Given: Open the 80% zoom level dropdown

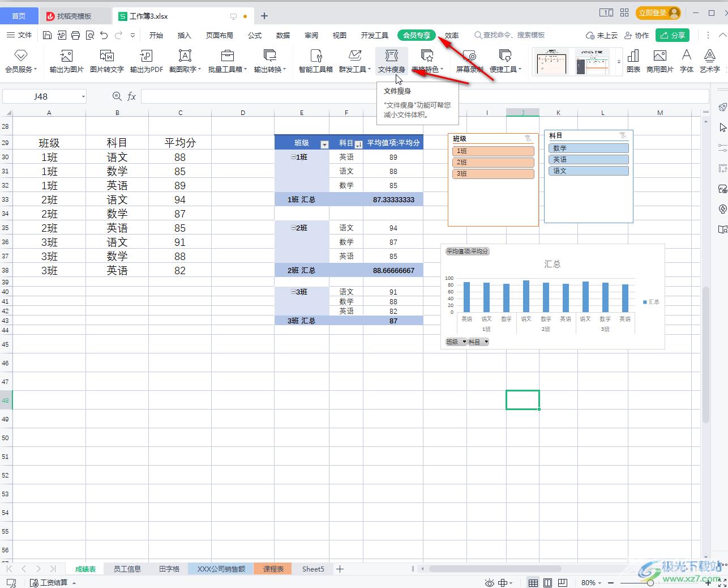Looking at the screenshot, I should pos(592,582).
